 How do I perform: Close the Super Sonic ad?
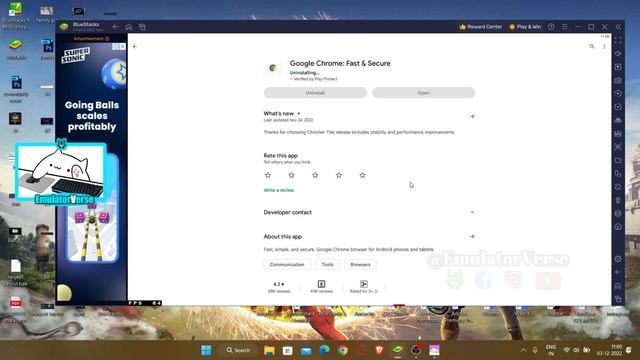click(x=122, y=47)
